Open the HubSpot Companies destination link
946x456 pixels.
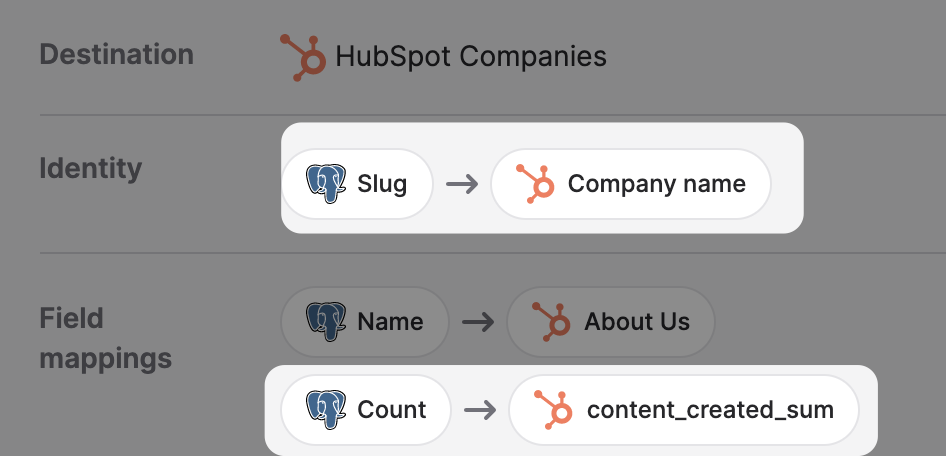[471, 56]
